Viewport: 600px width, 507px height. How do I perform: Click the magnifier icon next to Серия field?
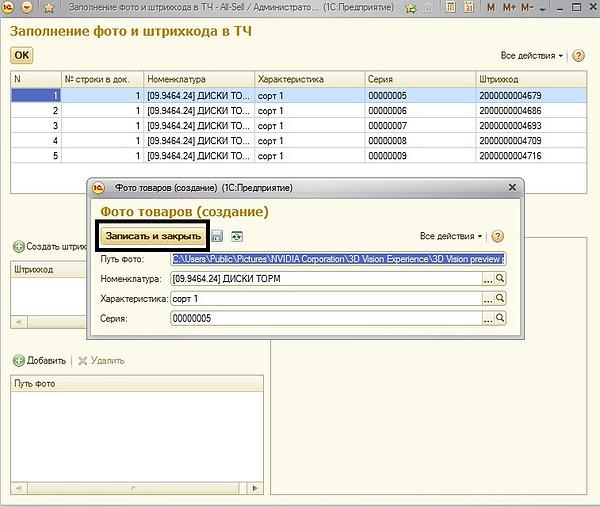point(501,319)
